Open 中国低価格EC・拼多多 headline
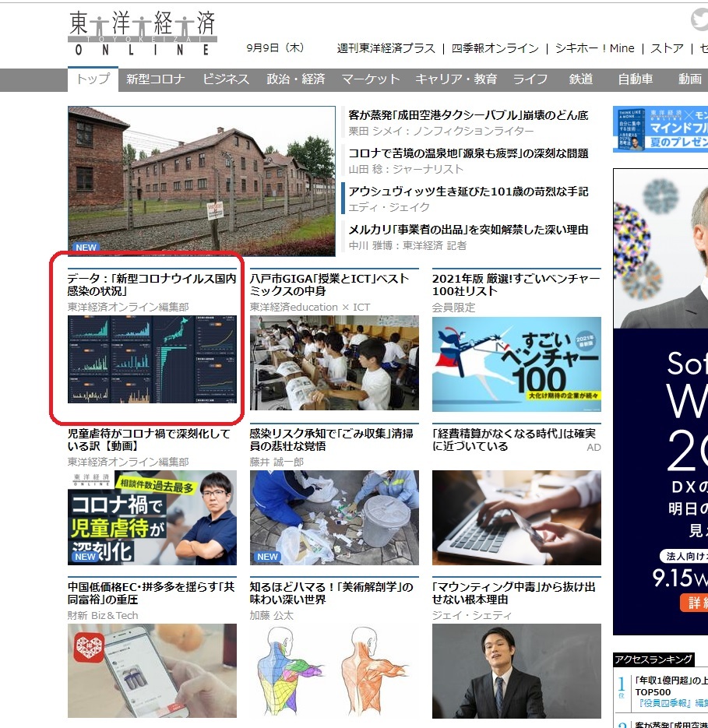708x728 pixels. click(x=151, y=593)
